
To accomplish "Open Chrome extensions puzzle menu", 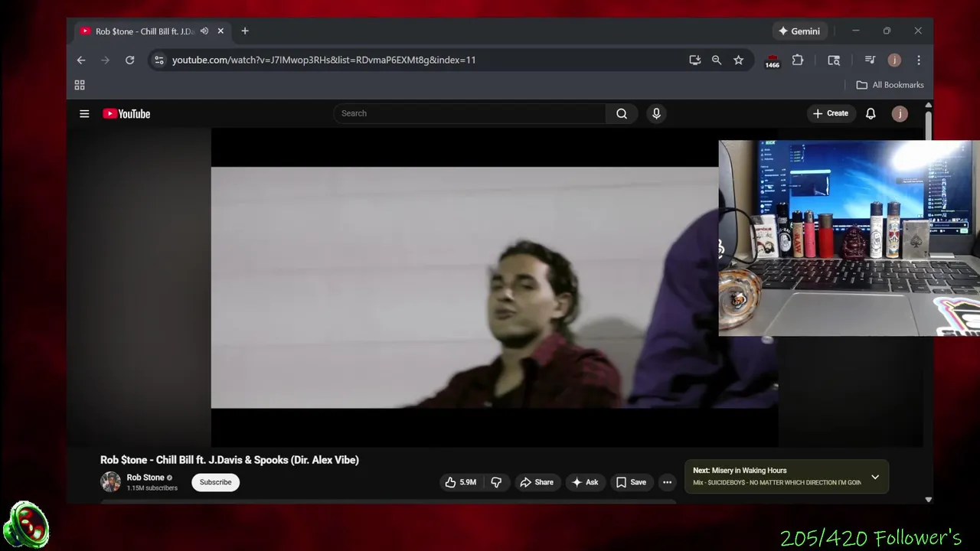I will pyautogui.click(x=798, y=60).
